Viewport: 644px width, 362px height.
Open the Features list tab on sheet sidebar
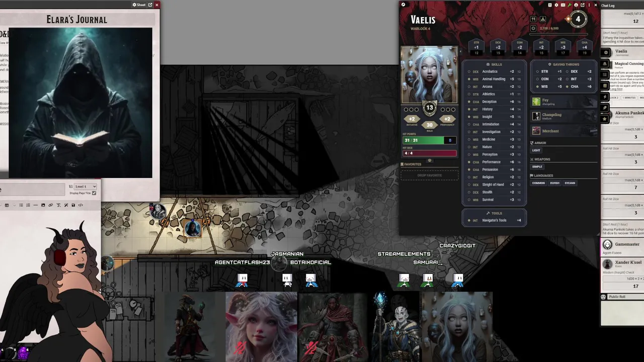point(605,74)
